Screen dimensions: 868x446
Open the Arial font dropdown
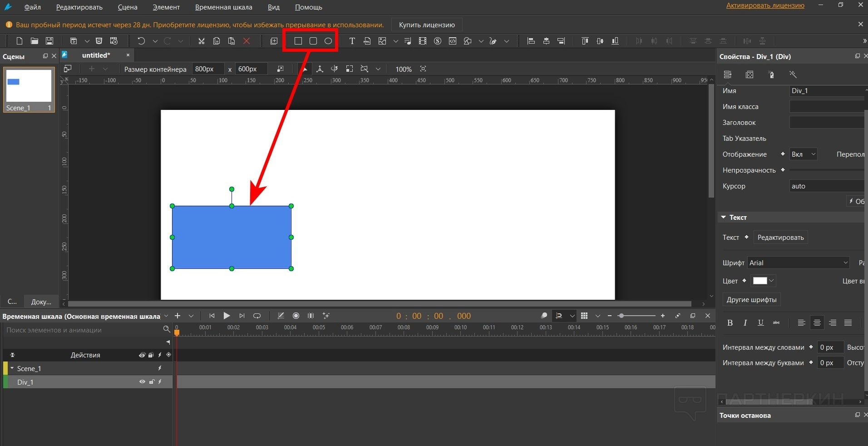(x=799, y=263)
